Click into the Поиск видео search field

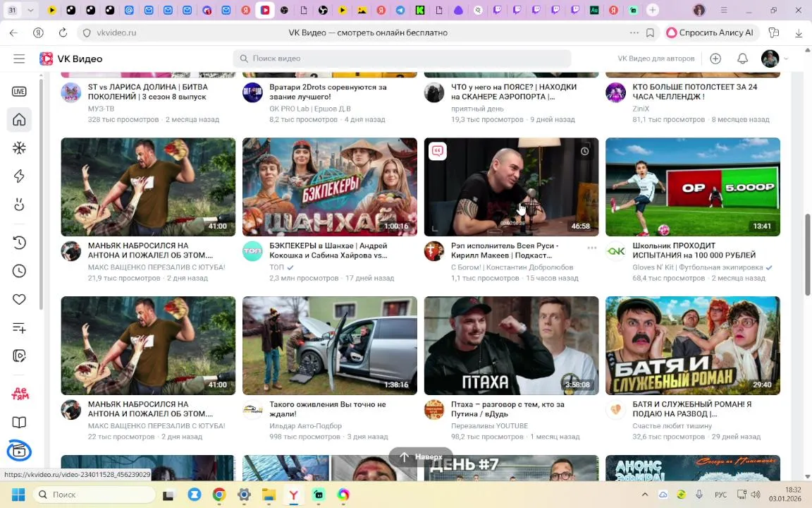pyautogui.click(x=402, y=59)
